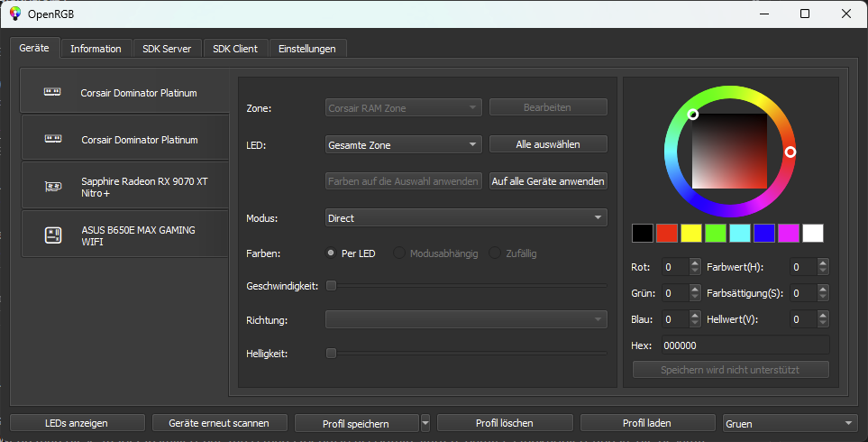The width and height of the screenshot is (868, 442).
Task: Pick the white color swatch
Action: tap(813, 234)
